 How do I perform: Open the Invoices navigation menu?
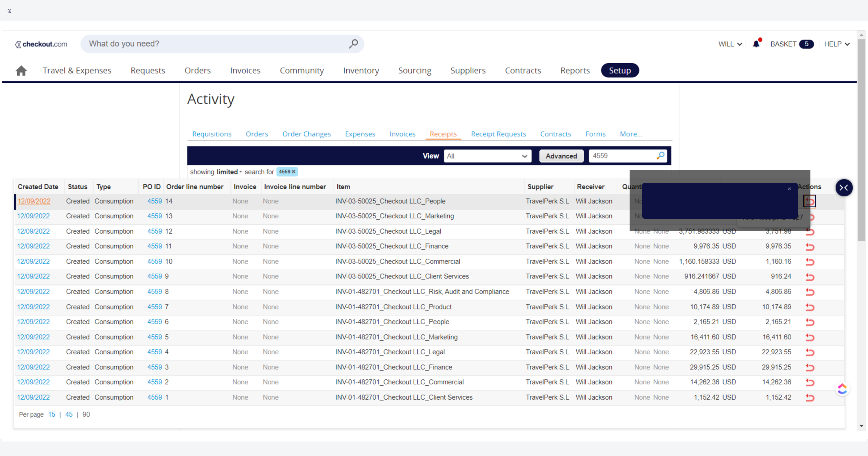[x=245, y=70]
